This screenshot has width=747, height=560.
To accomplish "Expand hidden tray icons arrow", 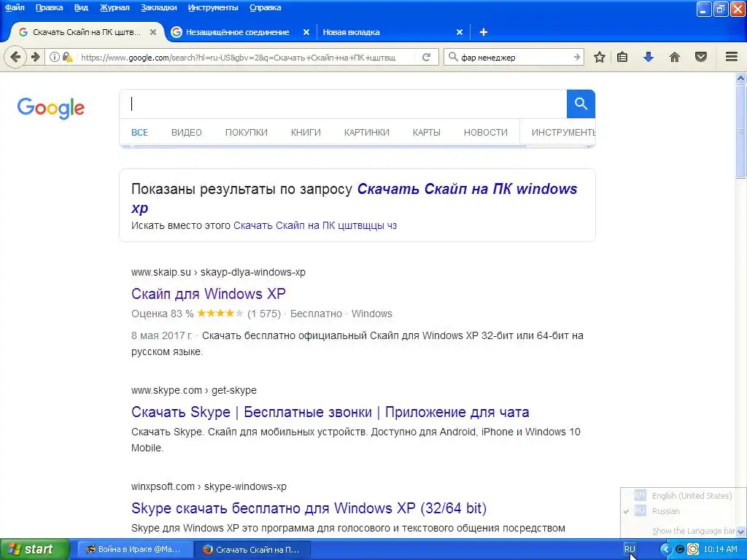I will tap(665, 549).
